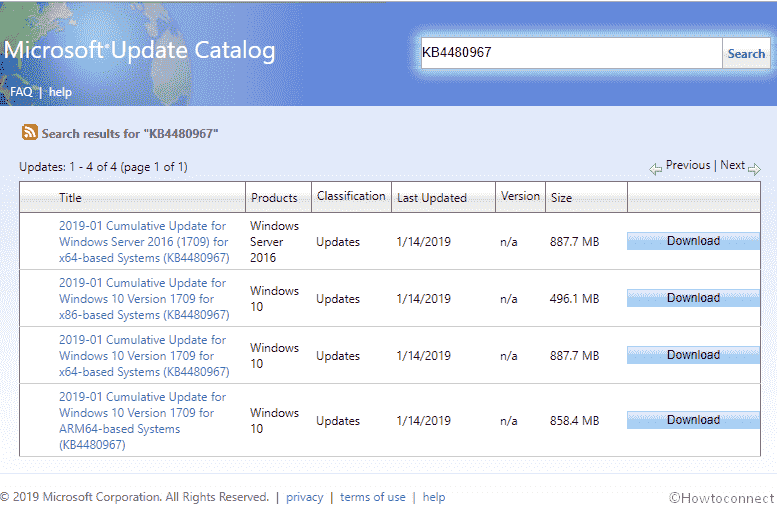This screenshot has width=777, height=507.
Task: Select the 1/14/2019 date in ARM64 row
Action: 424,421
